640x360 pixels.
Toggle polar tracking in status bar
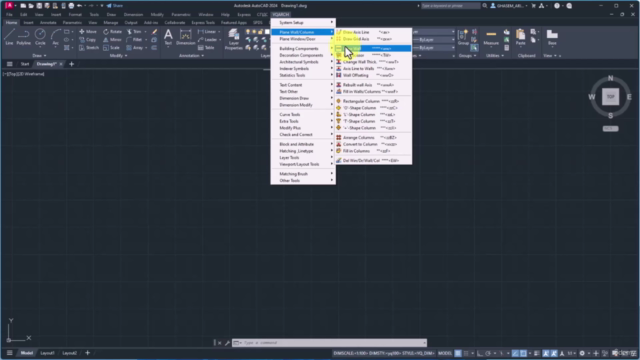coord(488,353)
